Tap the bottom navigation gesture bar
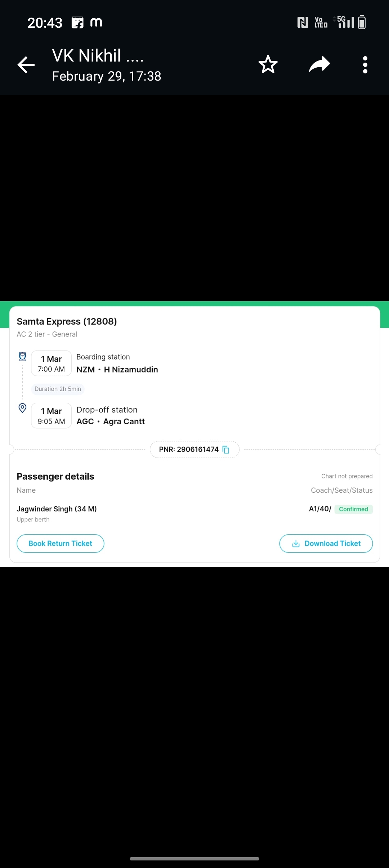389x868 pixels. pyautogui.click(x=194, y=859)
